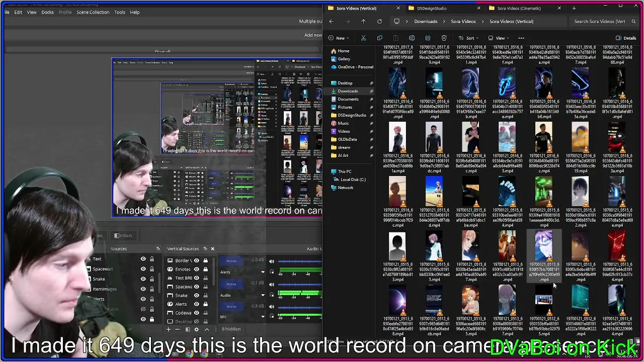Open a new File Explorer tab

pyautogui.click(x=574, y=8)
